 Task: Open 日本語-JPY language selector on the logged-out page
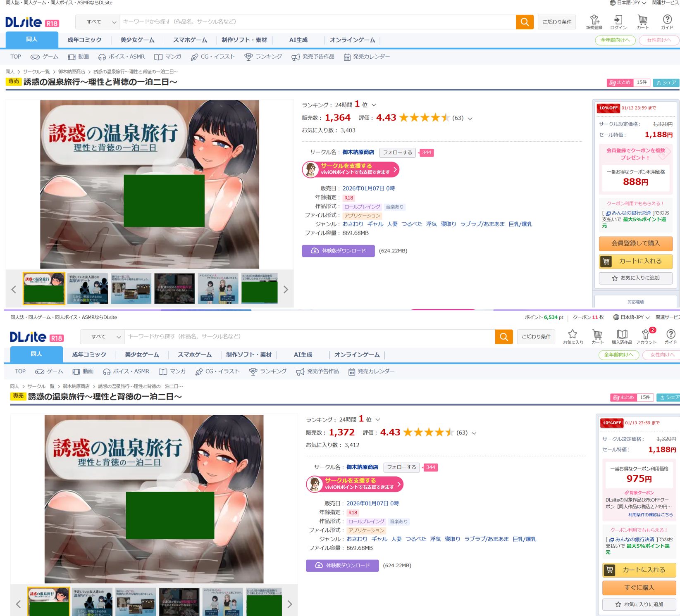(628, 3)
